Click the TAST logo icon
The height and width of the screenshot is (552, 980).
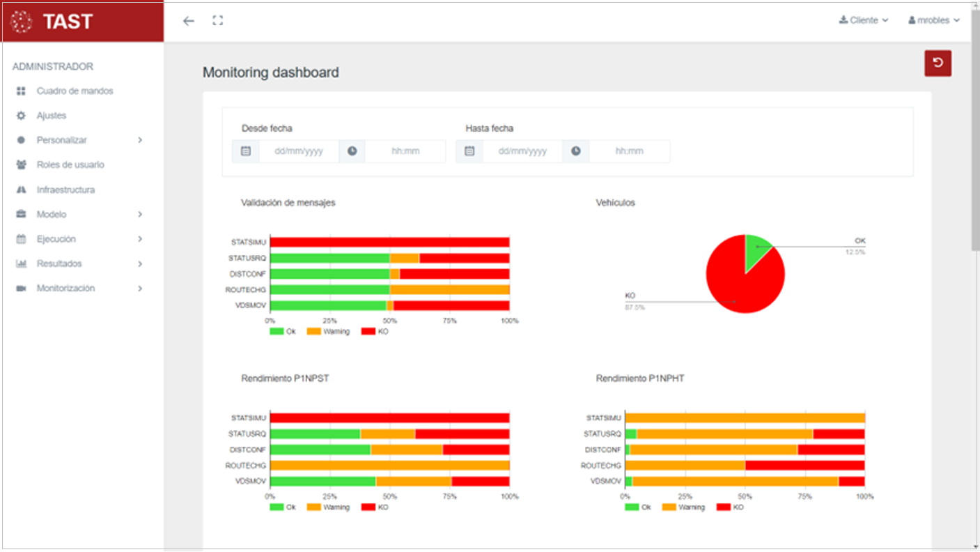coord(22,22)
